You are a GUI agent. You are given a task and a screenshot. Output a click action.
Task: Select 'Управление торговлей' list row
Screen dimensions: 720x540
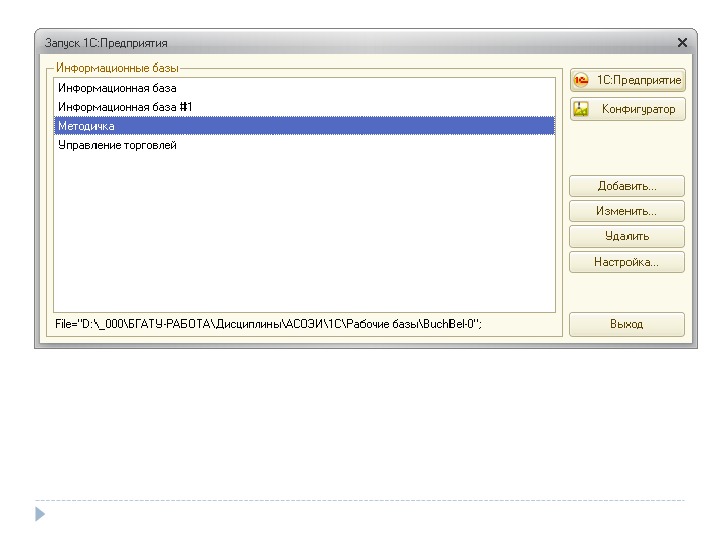click(x=304, y=145)
